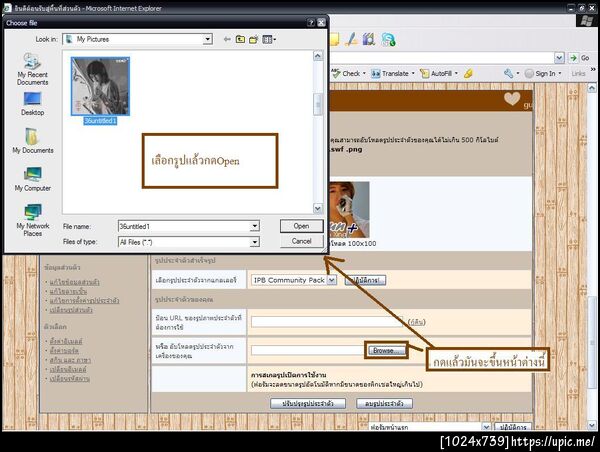Click the Open button

coord(302,226)
